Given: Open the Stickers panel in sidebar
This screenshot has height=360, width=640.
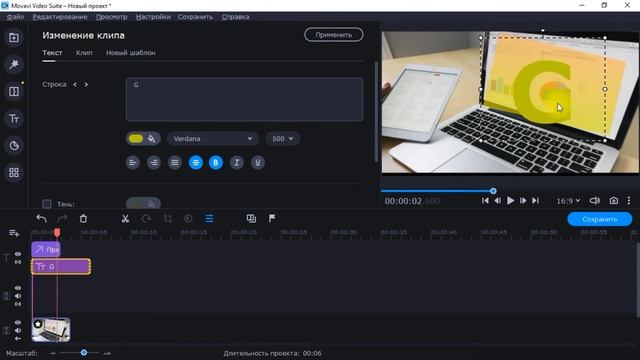Looking at the screenshot, I should [x=14, y=146].
